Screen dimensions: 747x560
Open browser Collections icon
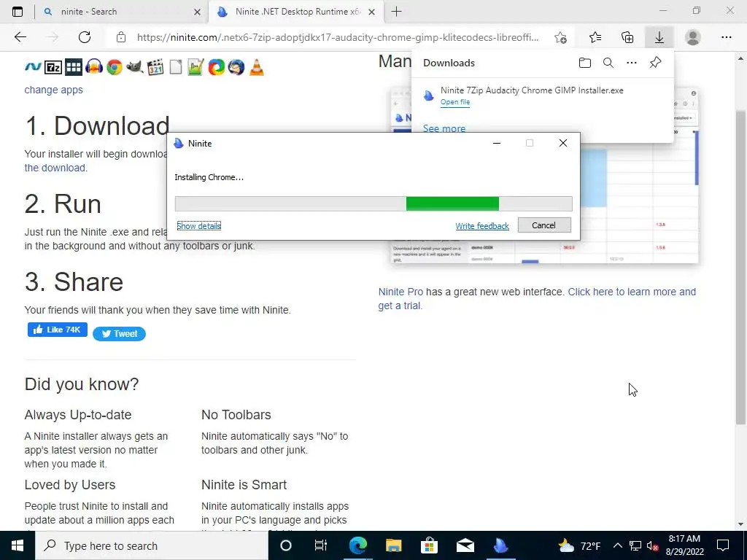627,37
